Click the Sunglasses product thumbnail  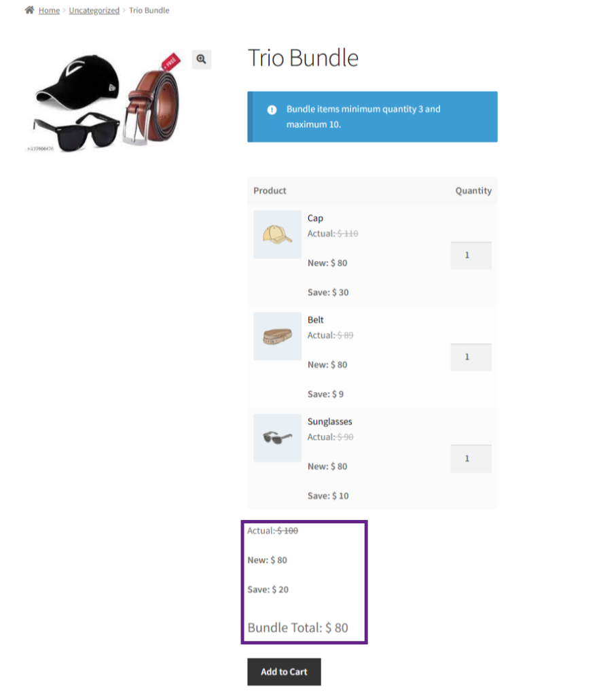point(277,438)
